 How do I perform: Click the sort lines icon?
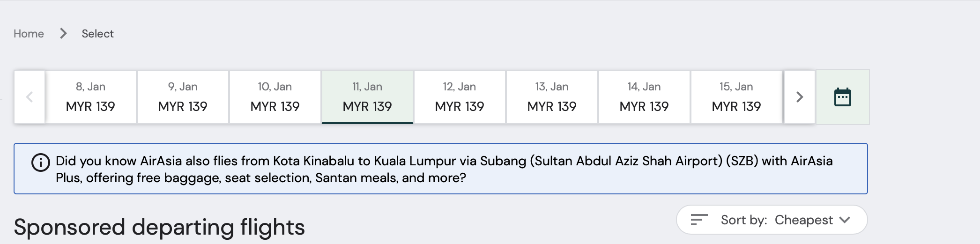699,220
